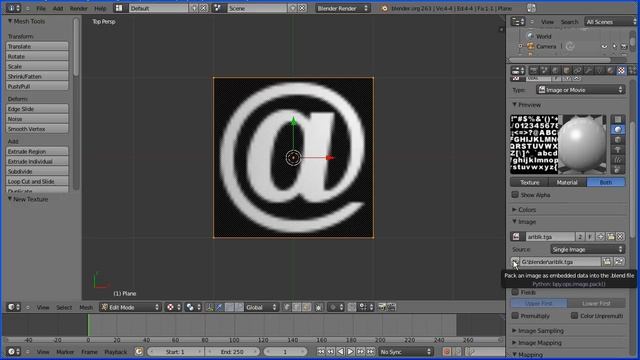Click the Smooth Vertex button
Viewport: 640px width, 360px height.
coord(37,129)
